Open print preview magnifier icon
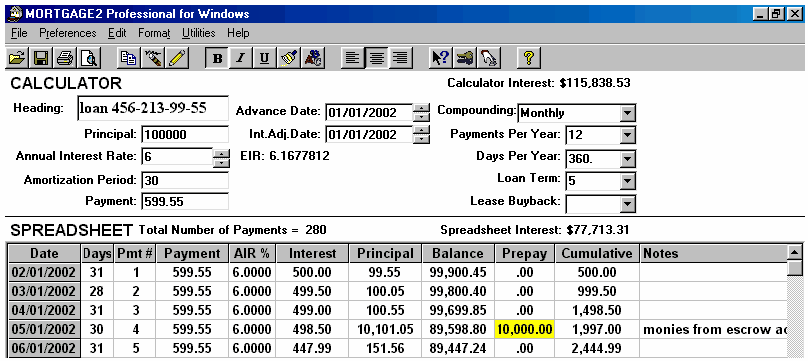 (91, 59)
